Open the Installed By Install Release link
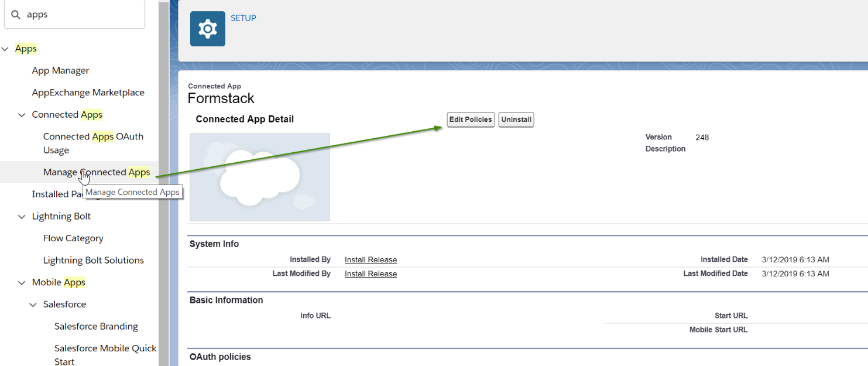Image resolution: width=868 pixels, height=366 pixels. tap(370, 260)
